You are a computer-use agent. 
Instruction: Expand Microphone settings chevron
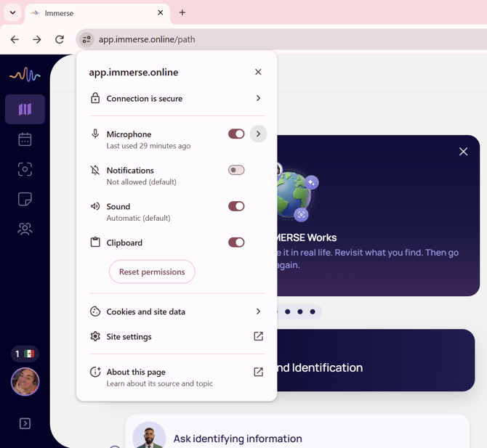point(259,134)
